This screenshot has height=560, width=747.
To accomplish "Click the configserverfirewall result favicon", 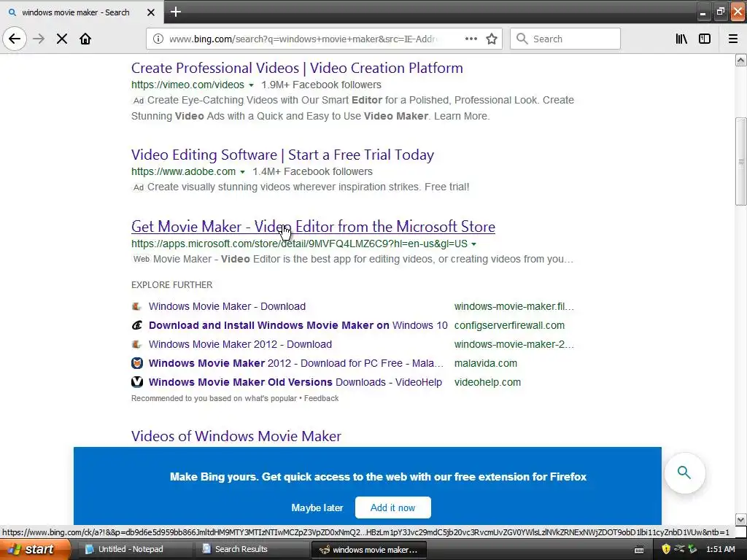I will 136,325.
